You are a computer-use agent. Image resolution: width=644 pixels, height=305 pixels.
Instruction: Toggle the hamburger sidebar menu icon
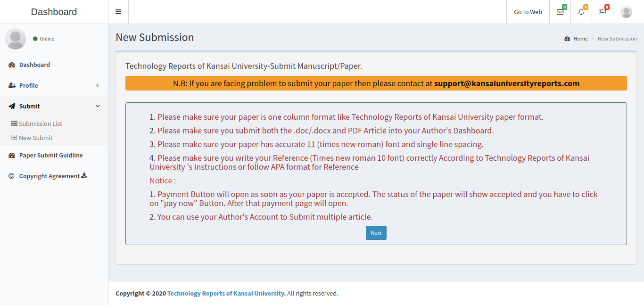tap(118, 12)
